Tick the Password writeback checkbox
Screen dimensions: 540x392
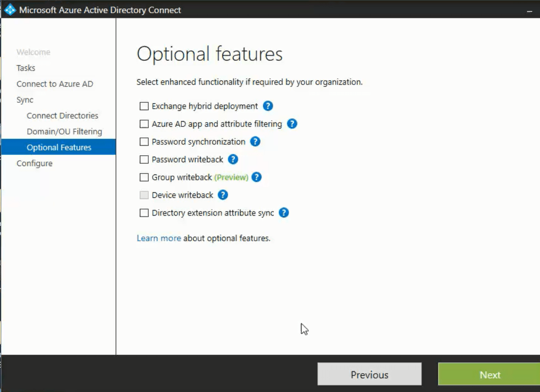coord(144,160)
